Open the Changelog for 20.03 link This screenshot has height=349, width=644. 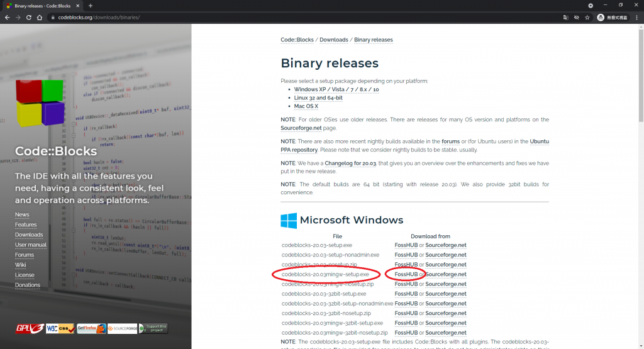[x=350, y=163]
